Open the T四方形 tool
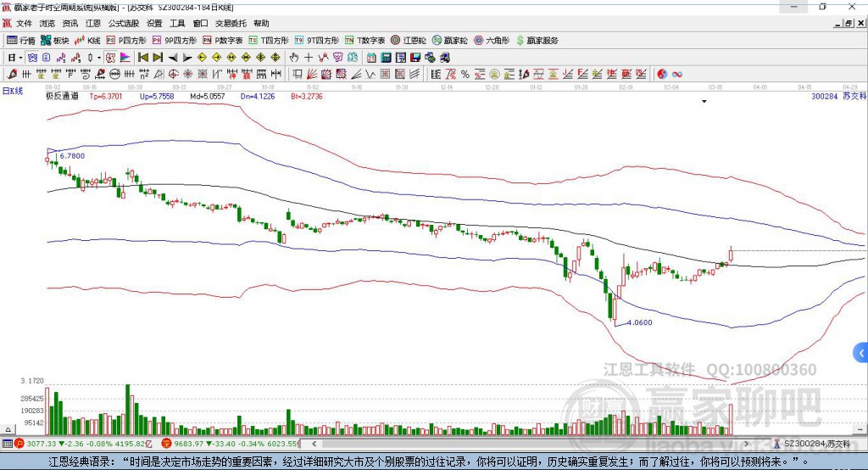The height and width of the screenshot is (470, 868). point(269,41)
